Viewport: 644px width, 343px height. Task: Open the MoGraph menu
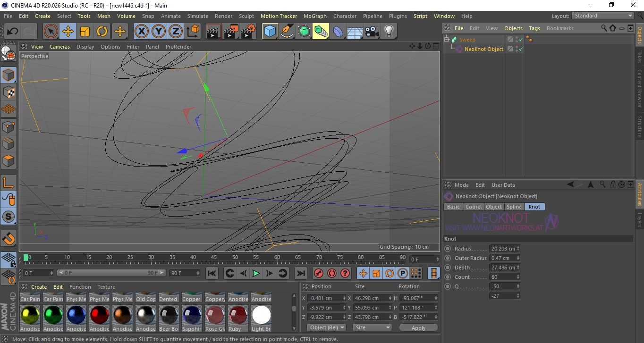[315, 16]
